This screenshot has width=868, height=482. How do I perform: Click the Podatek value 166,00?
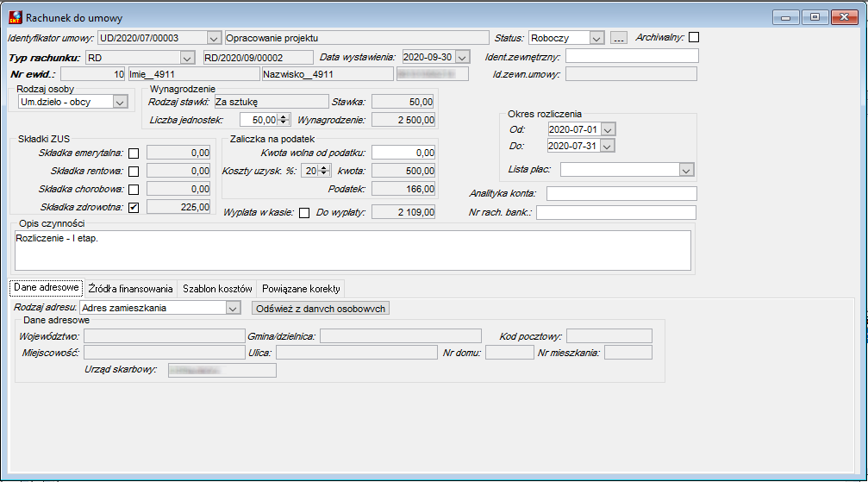[403, 189]
